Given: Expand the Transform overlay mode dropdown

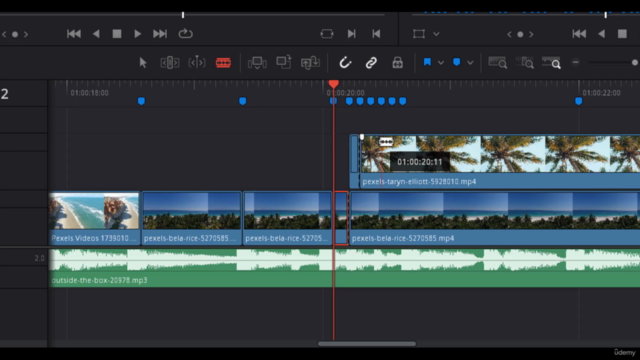Looking at the screenshot, I should point(436,34).
